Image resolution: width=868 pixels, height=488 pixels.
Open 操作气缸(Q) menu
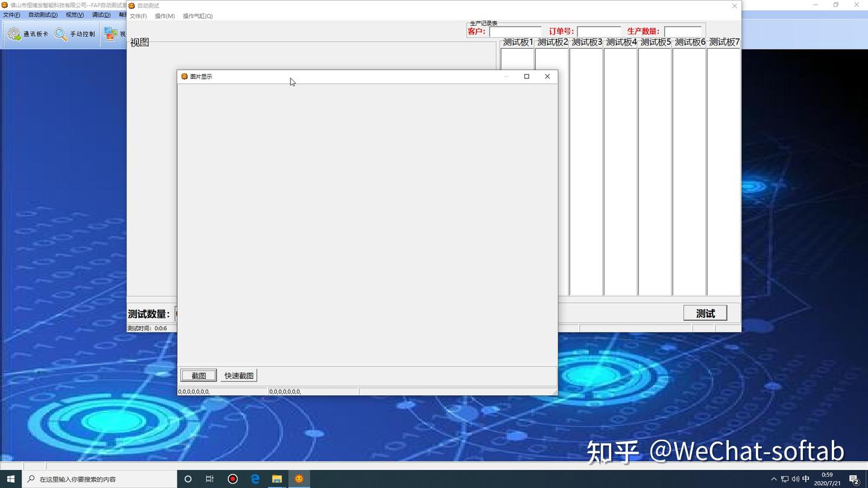[198, 16]
